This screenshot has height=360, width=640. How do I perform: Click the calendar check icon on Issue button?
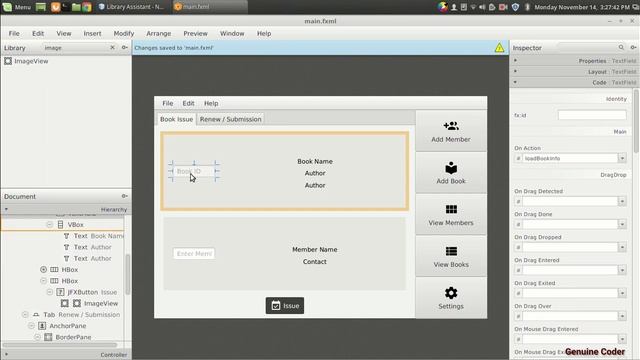point(276,305)
